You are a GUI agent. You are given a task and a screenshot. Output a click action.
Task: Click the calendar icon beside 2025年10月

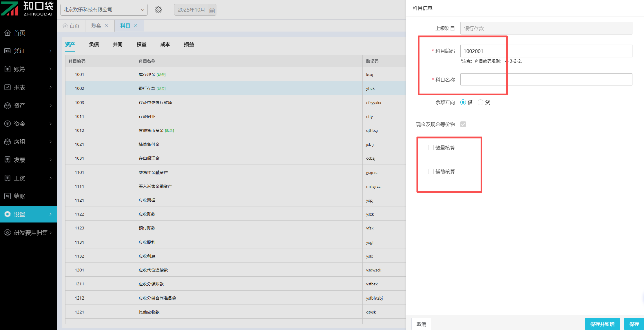(x=212, y=10)
